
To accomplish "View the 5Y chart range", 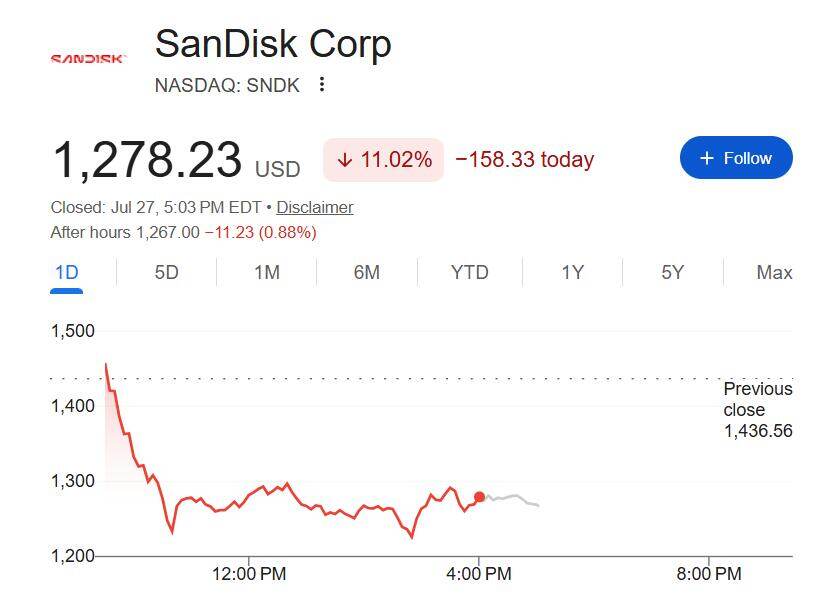I will coord(673,272).
